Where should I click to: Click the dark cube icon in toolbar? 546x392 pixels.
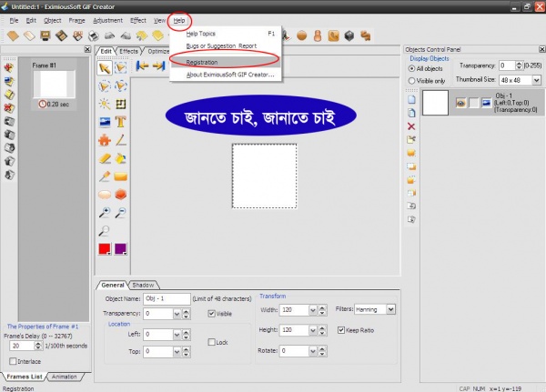point(349,35)
